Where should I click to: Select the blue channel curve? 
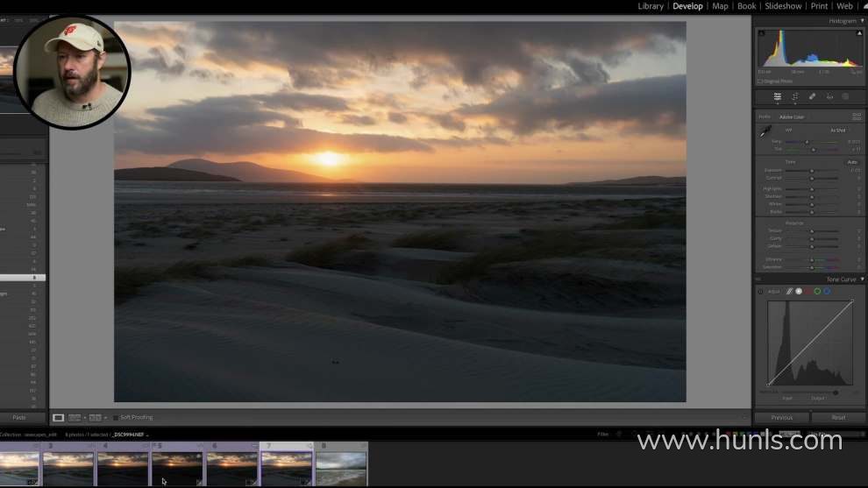click(x=827, y=292)
